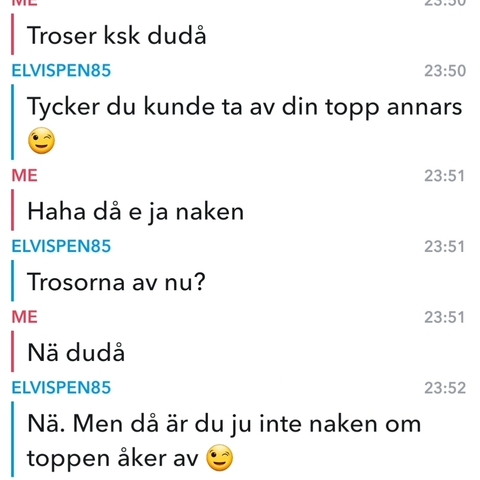
Task: Select the red bar beside 'Nä dudå'
Action: 13,351
